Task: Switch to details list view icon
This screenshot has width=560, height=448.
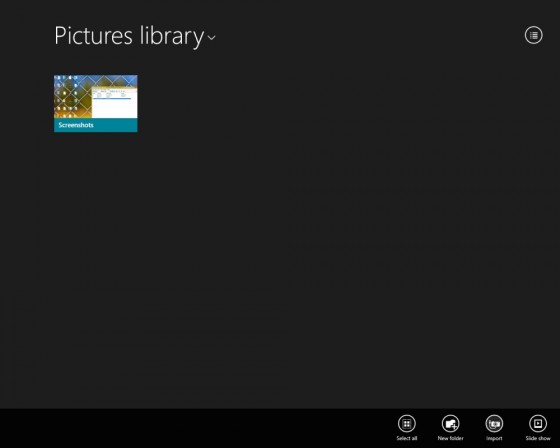Action: pos(534,35)
